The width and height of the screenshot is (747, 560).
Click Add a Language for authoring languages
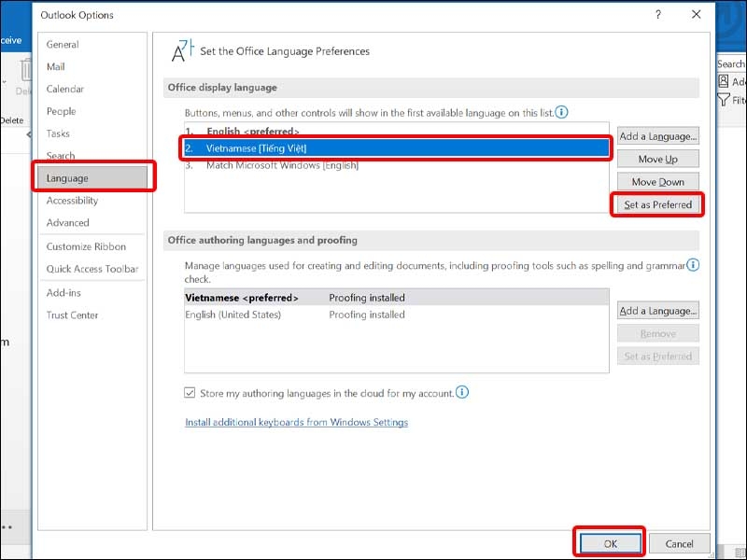coord(658,311)
